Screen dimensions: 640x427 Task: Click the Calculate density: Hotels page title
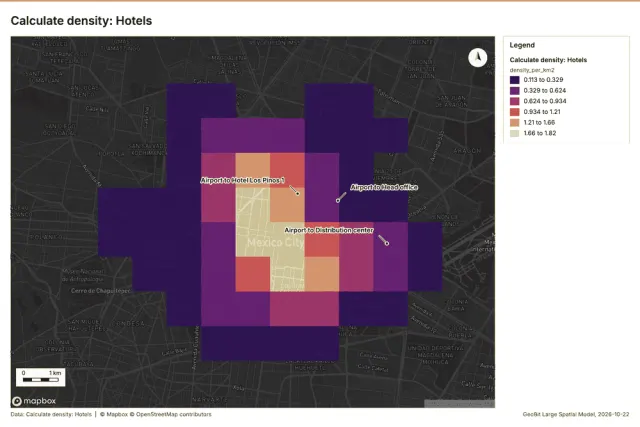pos(81,21)
